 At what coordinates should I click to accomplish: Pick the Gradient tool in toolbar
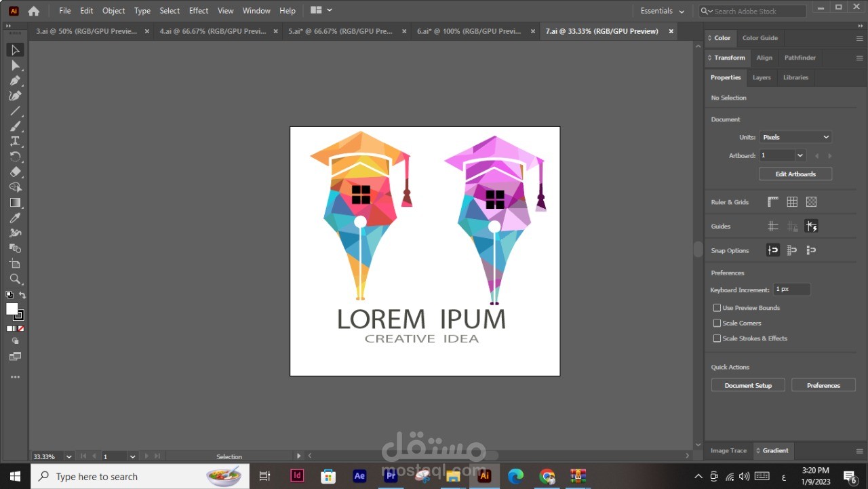click(15, 203)
